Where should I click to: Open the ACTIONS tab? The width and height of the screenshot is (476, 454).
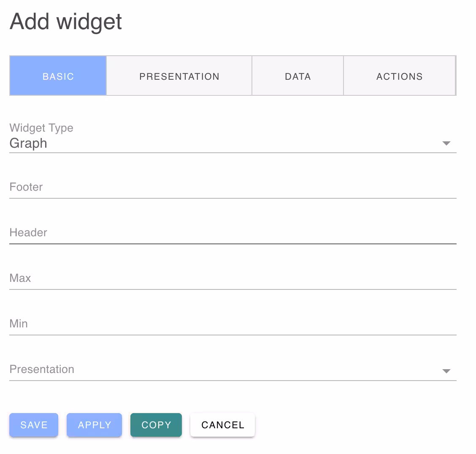click(400, 76)
